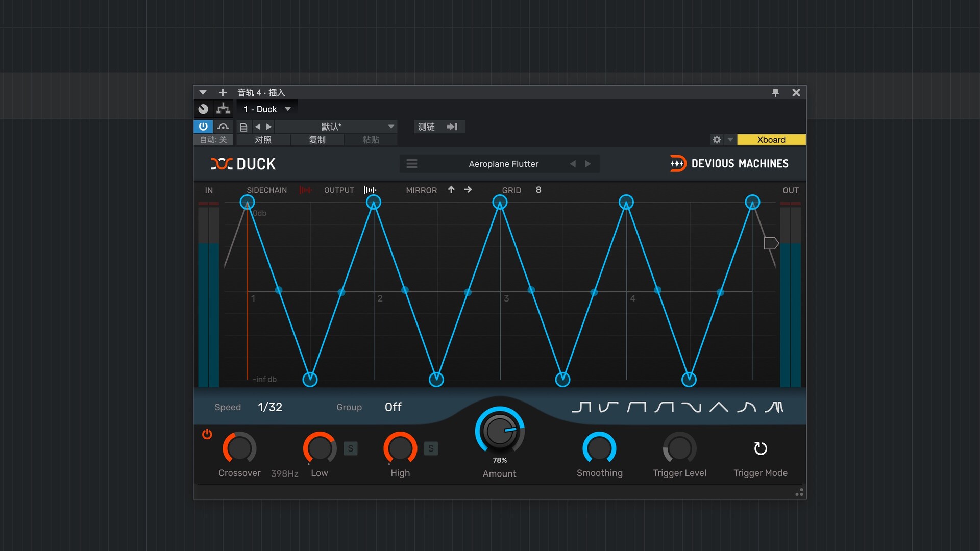Click the Smoothing knob
The image size is (980, 551).
click(599, 448)
